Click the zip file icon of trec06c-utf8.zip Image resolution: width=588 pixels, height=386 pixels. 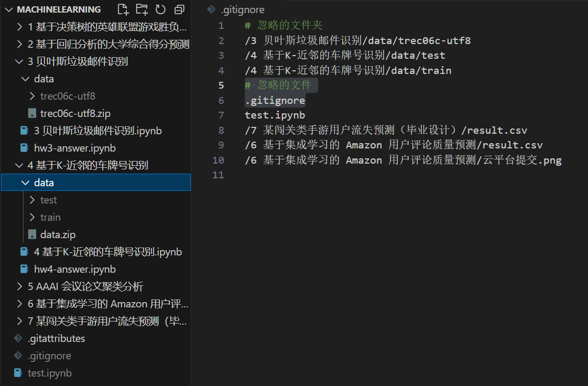pos(32,113)
